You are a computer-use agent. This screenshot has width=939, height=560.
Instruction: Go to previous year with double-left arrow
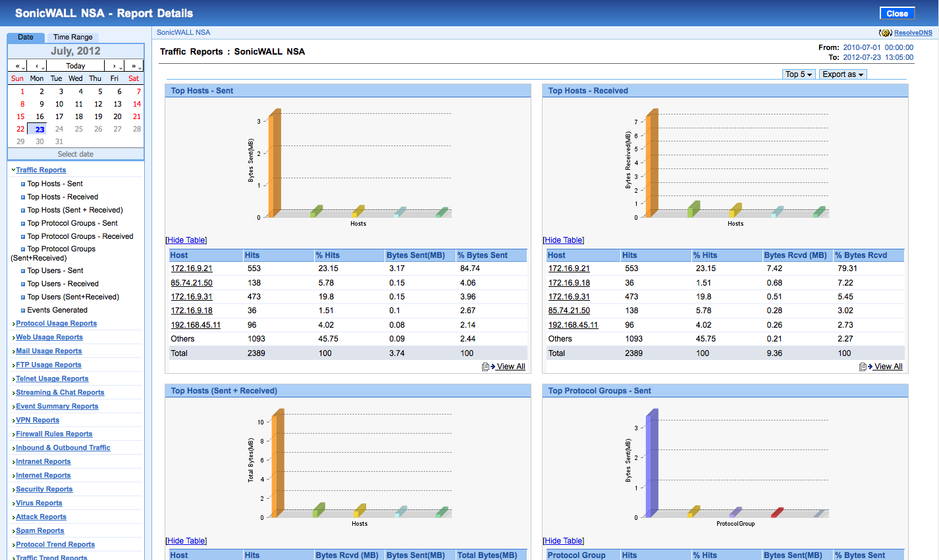click(x=19, y=66)
